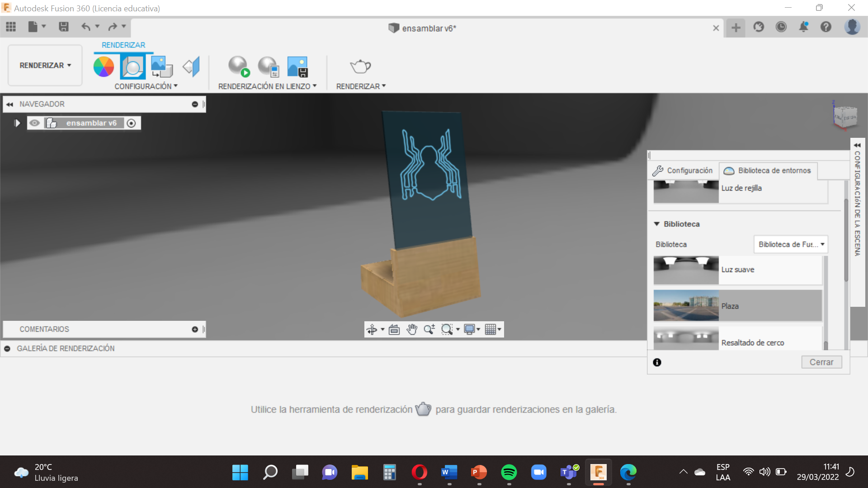Click the Look At tool icon
The height and width of the screenshot is (488, 868).
click(x=394, y=329)
